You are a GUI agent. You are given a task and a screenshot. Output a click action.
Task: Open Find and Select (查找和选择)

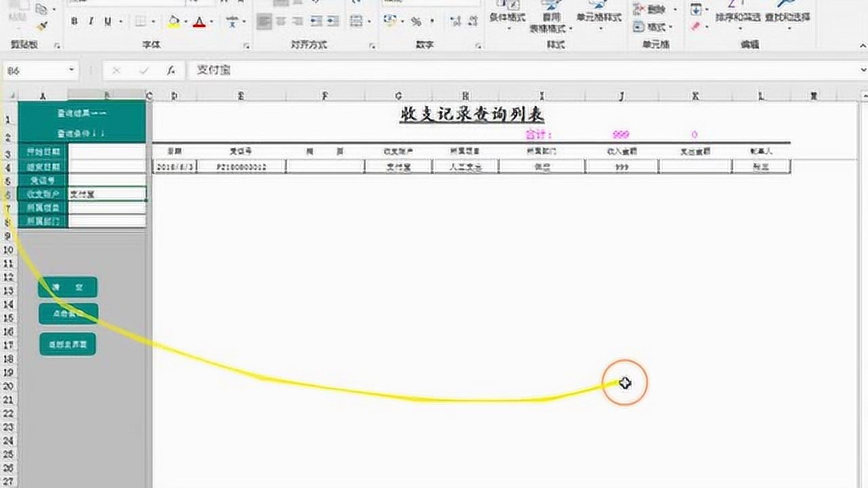(787, 14)
